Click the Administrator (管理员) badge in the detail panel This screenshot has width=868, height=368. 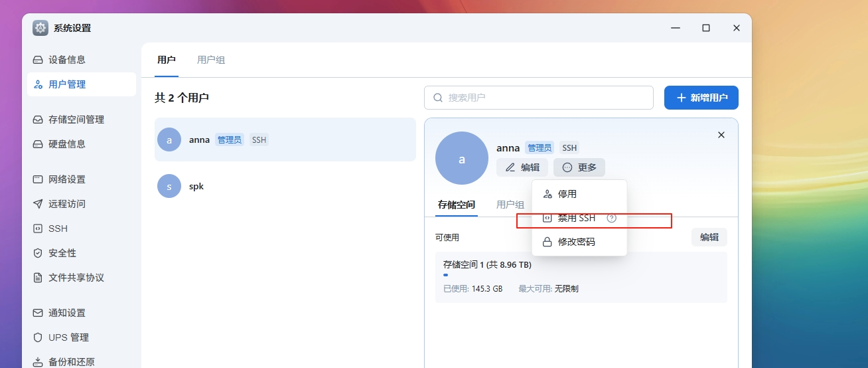click(540, 148)
